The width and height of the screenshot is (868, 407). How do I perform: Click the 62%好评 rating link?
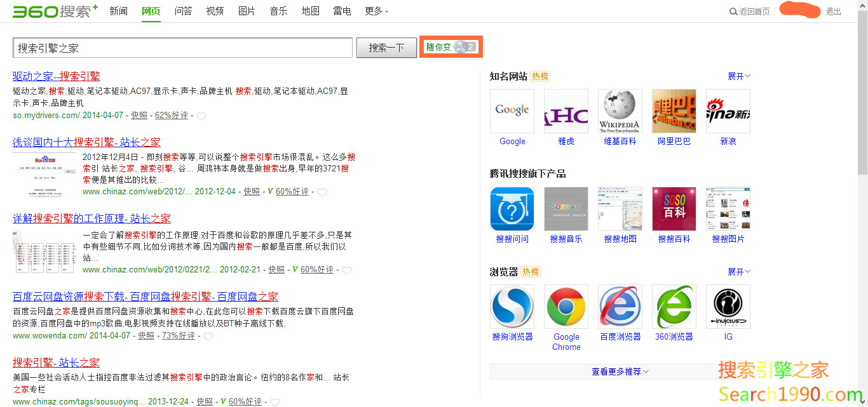[172, 116]
